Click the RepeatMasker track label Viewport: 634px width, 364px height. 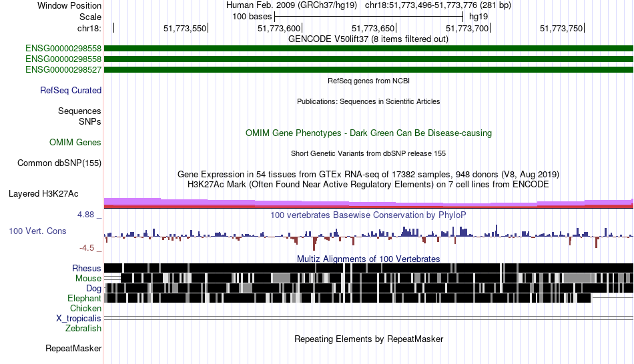(x=73, y=348)
